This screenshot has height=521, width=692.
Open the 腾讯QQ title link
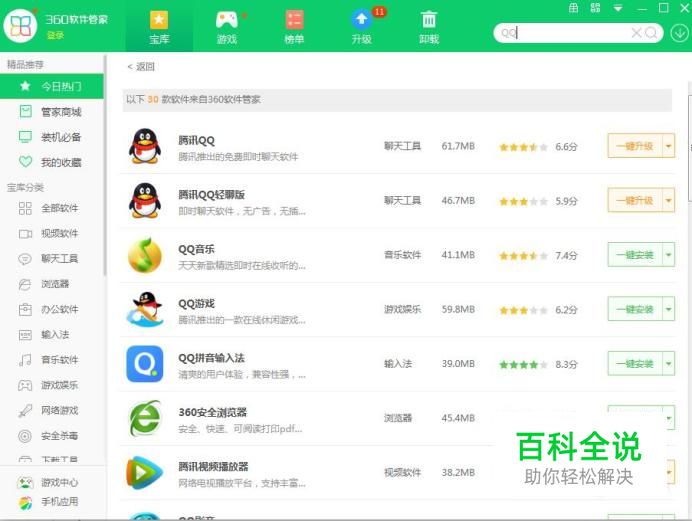[x=196, y=141]
